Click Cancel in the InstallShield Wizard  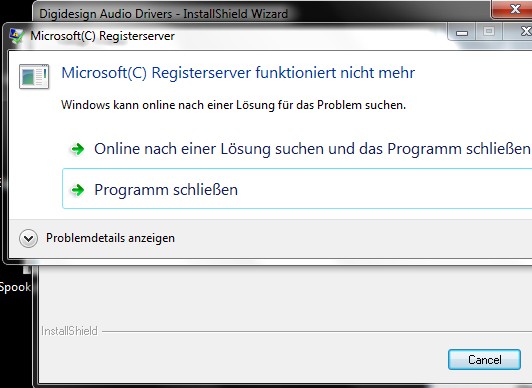[x=484, y=360]
